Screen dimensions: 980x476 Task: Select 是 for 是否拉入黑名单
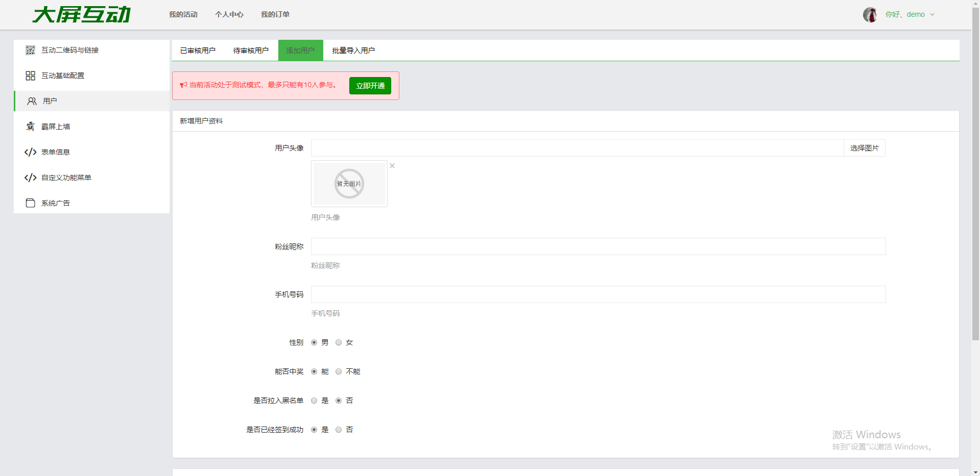(x=314, y=401)
